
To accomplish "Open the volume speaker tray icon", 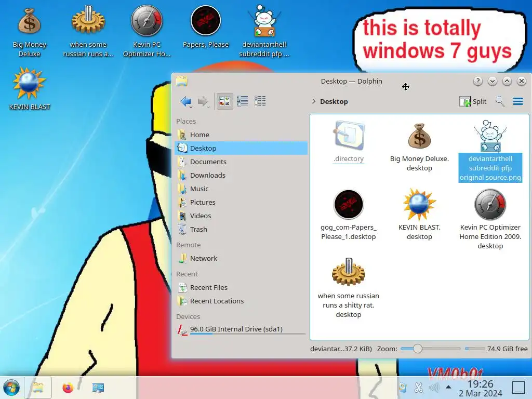I will (434, 388).
